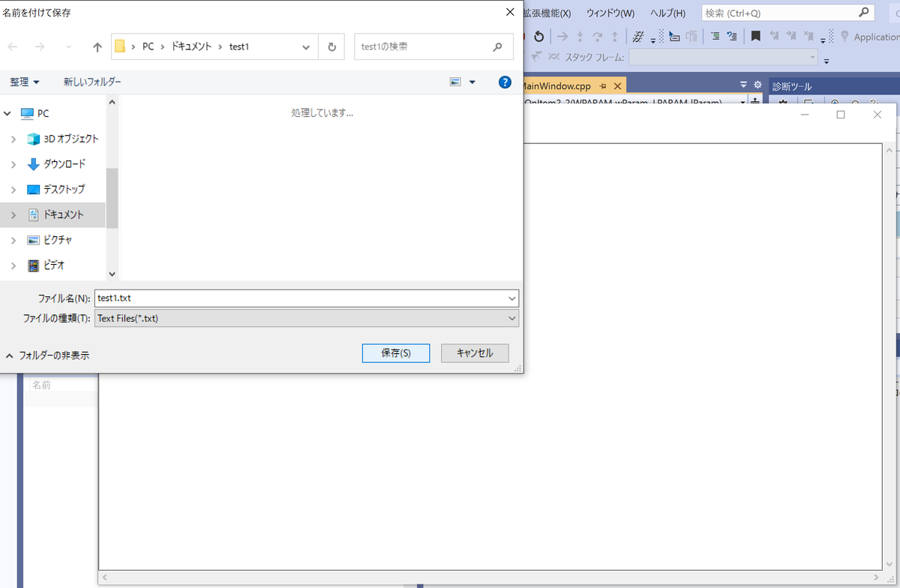Select 3D オブジェクト in folder tree
The image size is (900, 588).
click(70, 139)
